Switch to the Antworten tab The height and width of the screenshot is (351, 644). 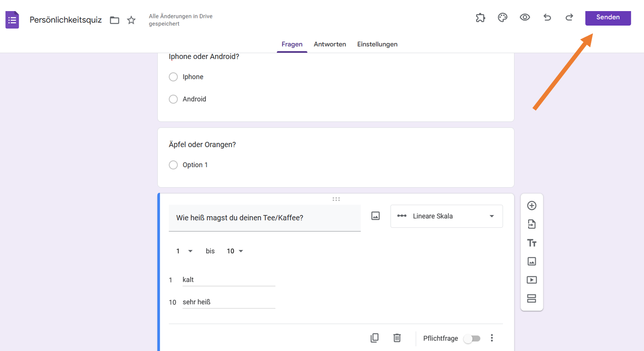(330, 44)
